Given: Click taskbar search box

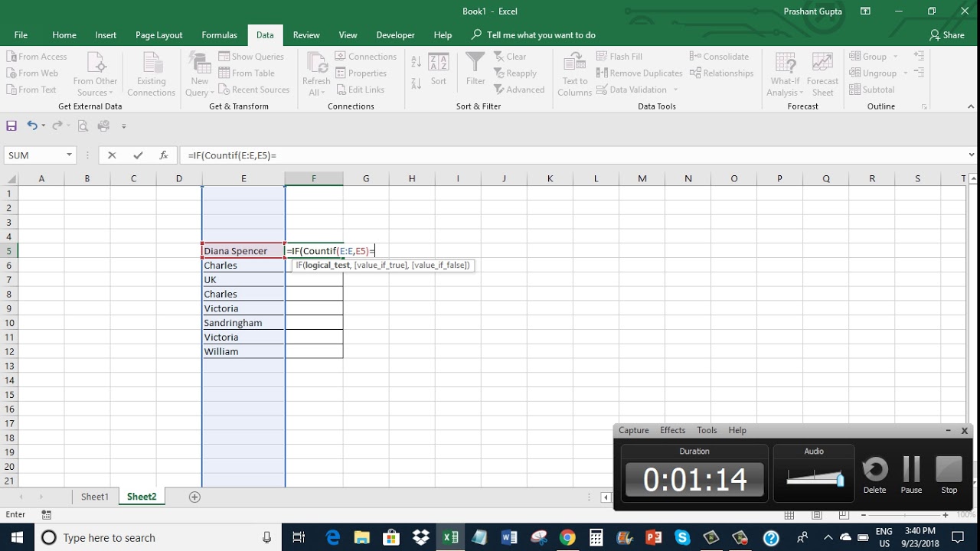Looking at the screenshot, I should 157,537.
